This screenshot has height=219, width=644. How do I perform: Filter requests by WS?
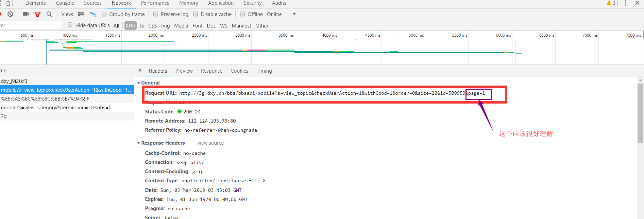pos(224,26)
